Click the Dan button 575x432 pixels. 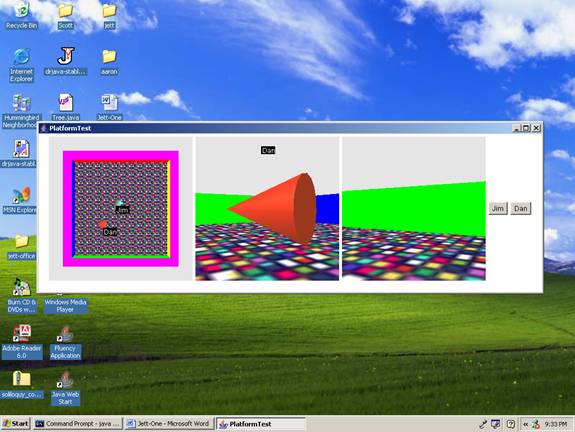(520, 208)
